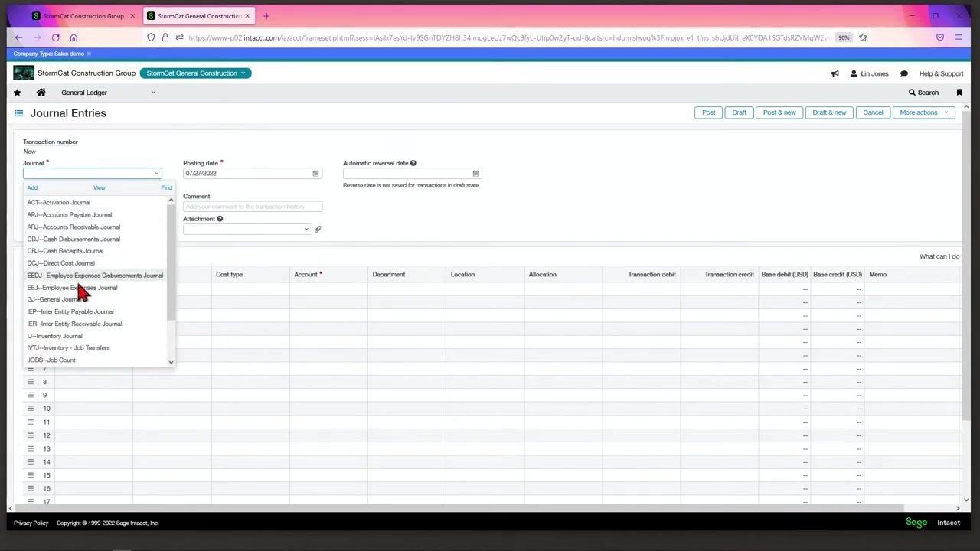Open the bookmark icon beside Search
The width and height of the screenshot is (980, 551).
[959, 93]
